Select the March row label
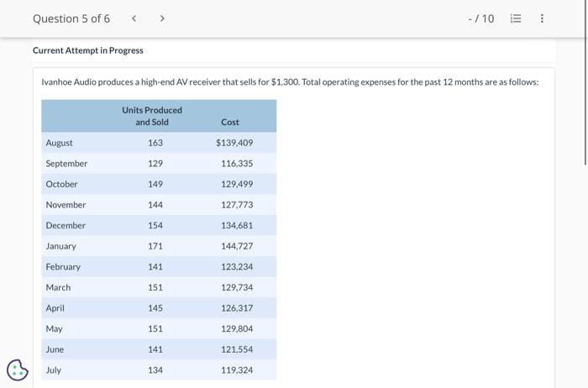Viewport: 588px width, 388px height. pyautogui.click(x=58, y=287)
